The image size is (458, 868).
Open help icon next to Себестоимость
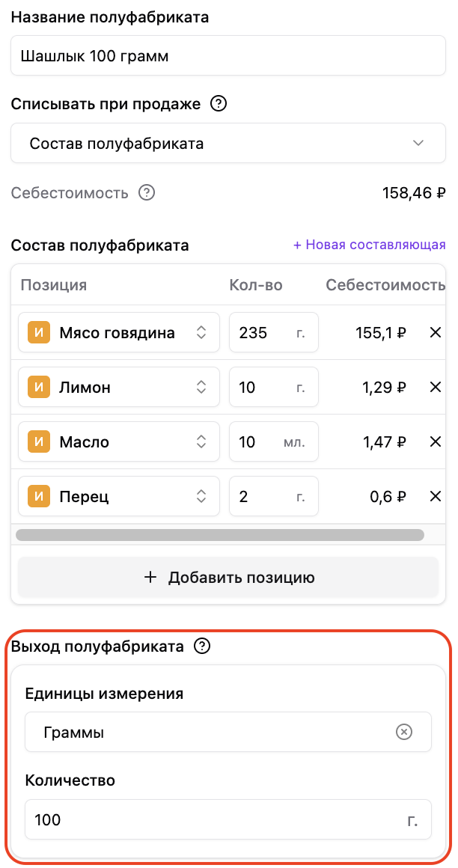[147, 192]
